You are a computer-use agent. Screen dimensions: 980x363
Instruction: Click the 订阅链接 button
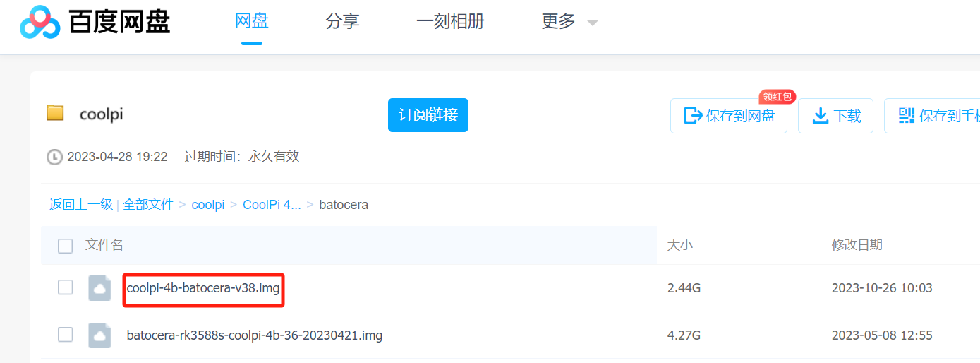click(428, 115)
